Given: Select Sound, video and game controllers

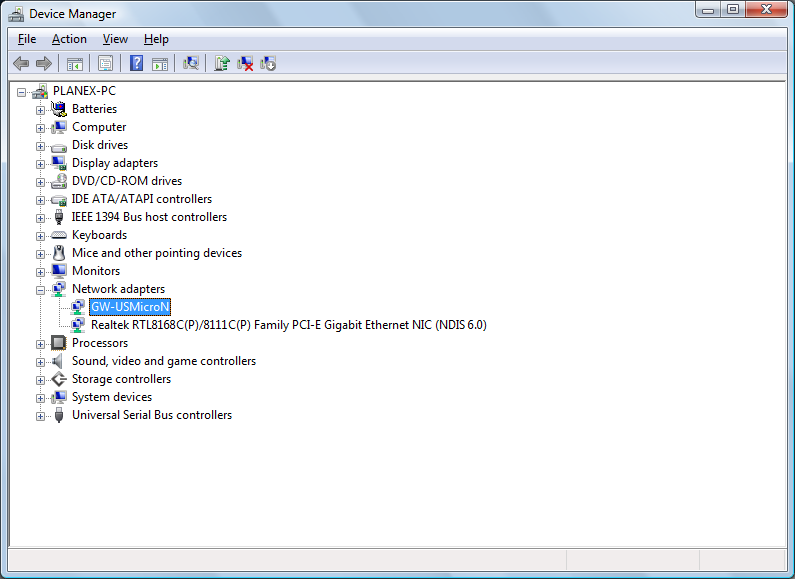Looking at the screenshot, I should tap(163, 361).
